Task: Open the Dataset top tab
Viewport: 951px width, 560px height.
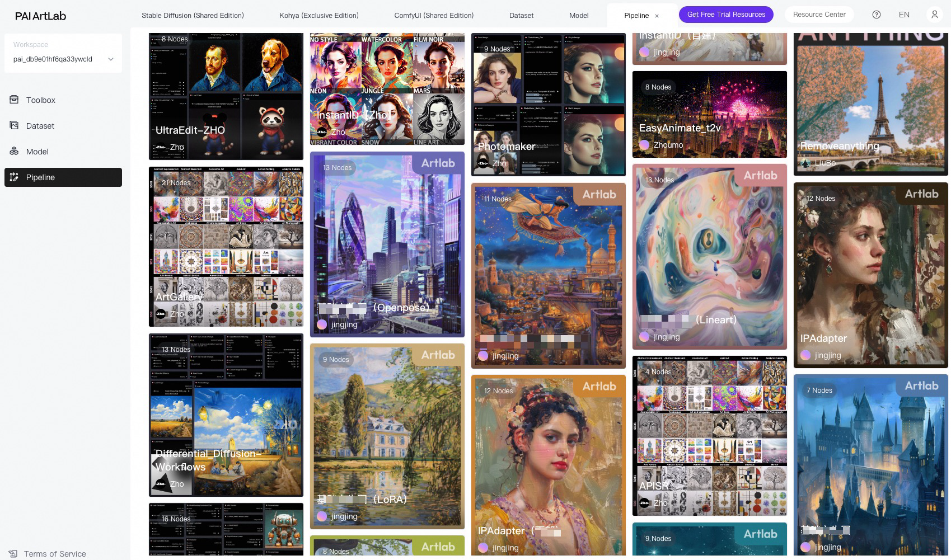Action: point(522,16)
